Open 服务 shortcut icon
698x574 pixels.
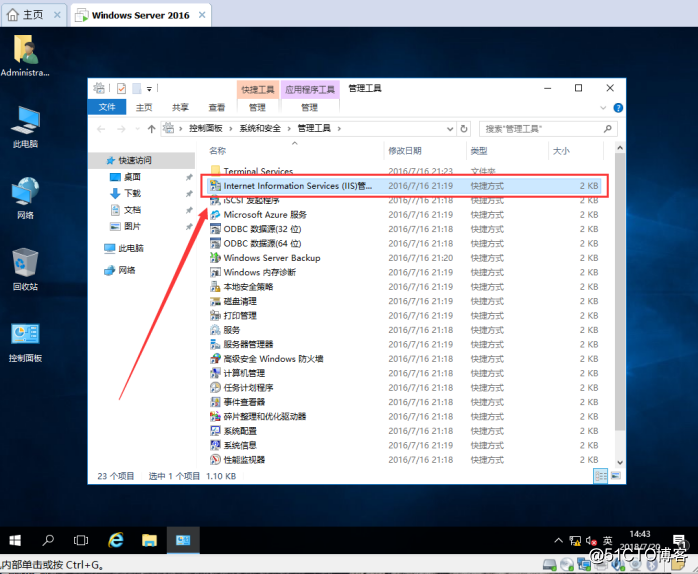tap(215, 330)
